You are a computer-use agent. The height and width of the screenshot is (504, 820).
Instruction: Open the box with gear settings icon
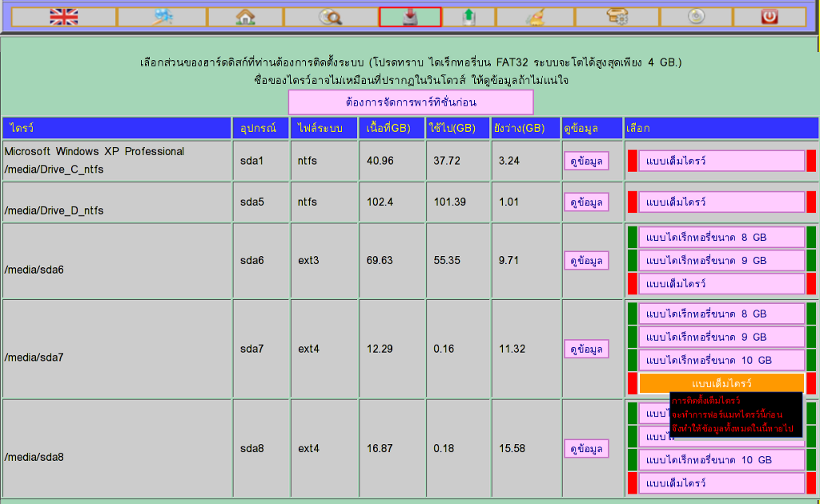617,17
